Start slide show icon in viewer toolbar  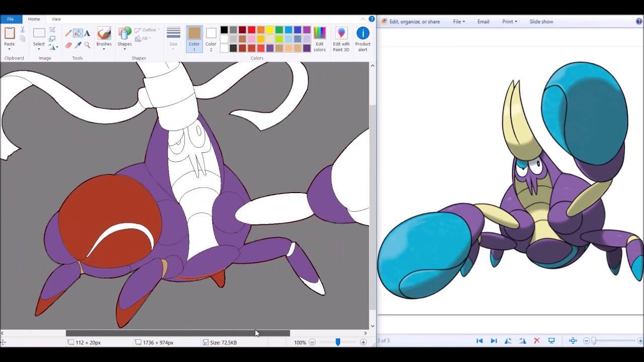[x=551, y=341]
